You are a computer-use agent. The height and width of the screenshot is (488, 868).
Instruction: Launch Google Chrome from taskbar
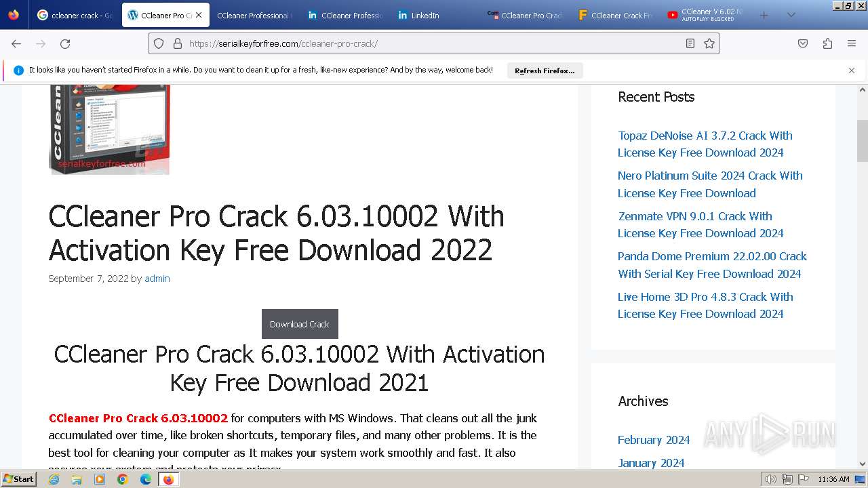click(x=123, y=479)
